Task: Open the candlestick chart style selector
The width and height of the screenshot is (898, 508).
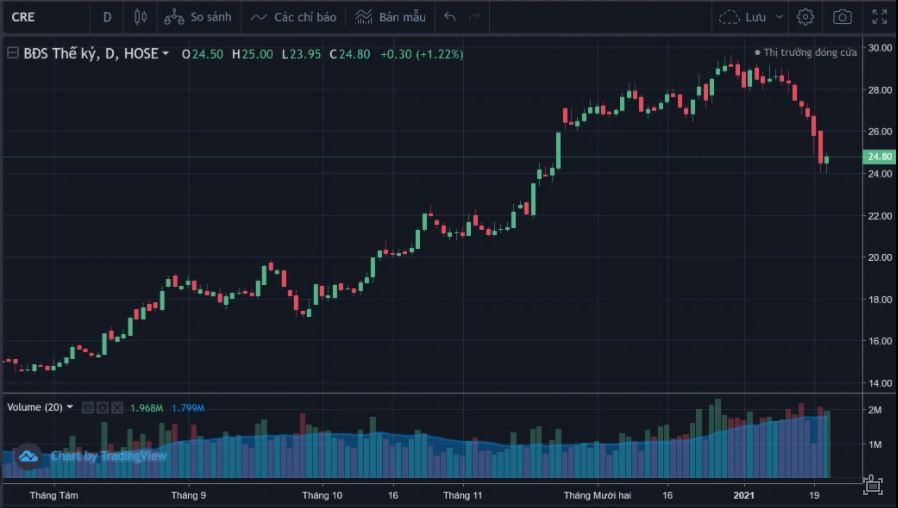Action: [139, 17]
